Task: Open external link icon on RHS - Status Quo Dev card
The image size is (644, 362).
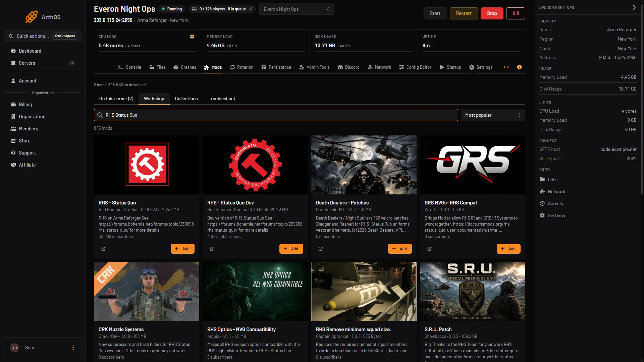Action: [212, 249]
